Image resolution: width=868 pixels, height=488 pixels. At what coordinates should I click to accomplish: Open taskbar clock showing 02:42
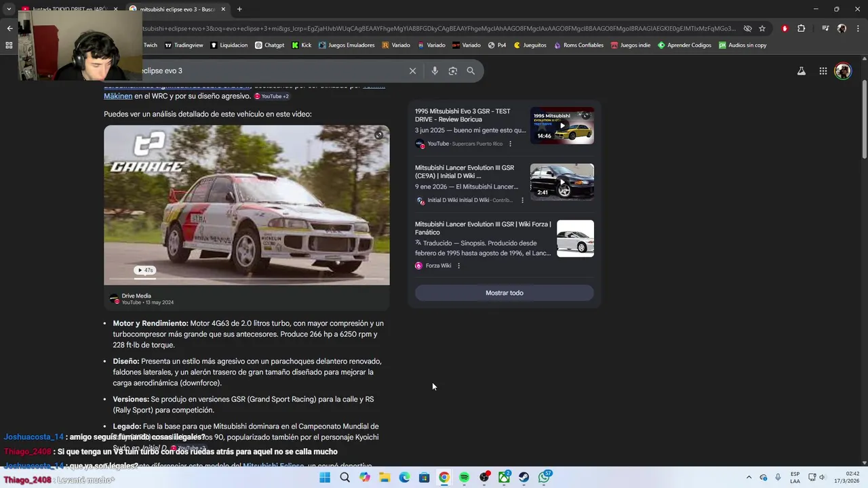coord(848,477)
